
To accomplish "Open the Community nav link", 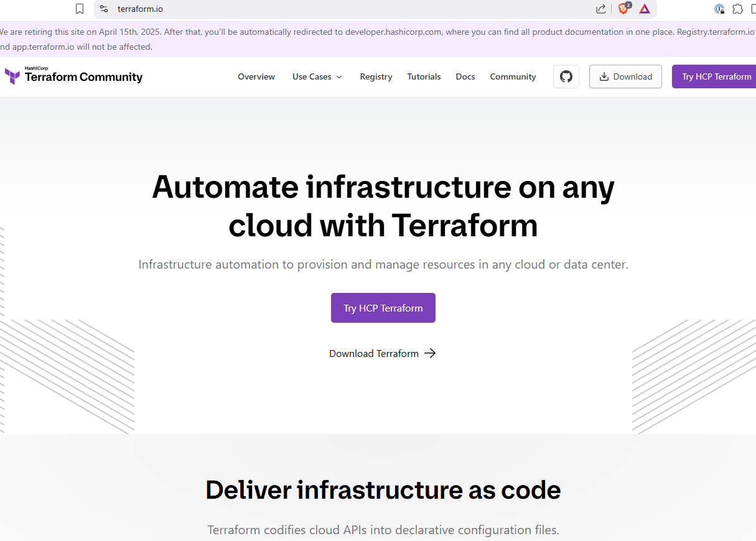I will (x=513, y=76).
